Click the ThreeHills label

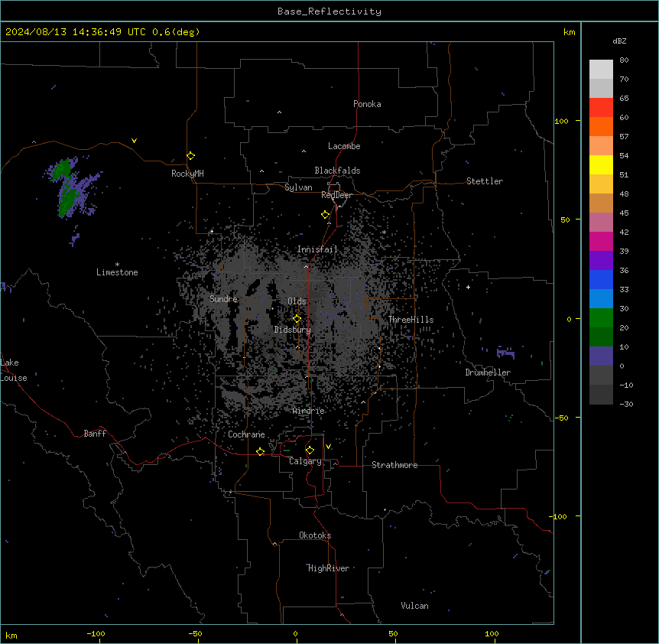[x=411, y=320]
